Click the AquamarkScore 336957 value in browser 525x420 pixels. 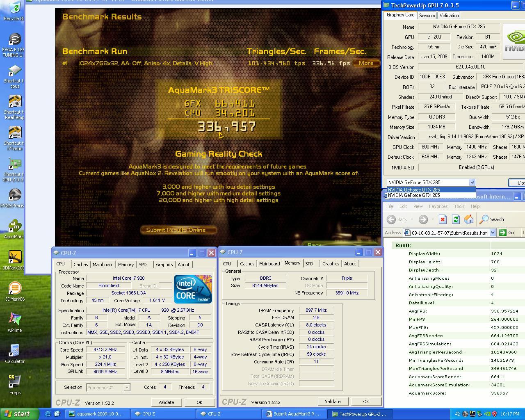click(x=500, y=393)
